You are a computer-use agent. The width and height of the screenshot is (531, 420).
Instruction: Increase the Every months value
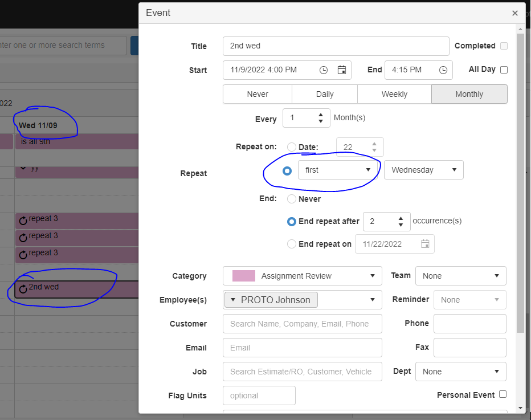click(x=321, y=115)
